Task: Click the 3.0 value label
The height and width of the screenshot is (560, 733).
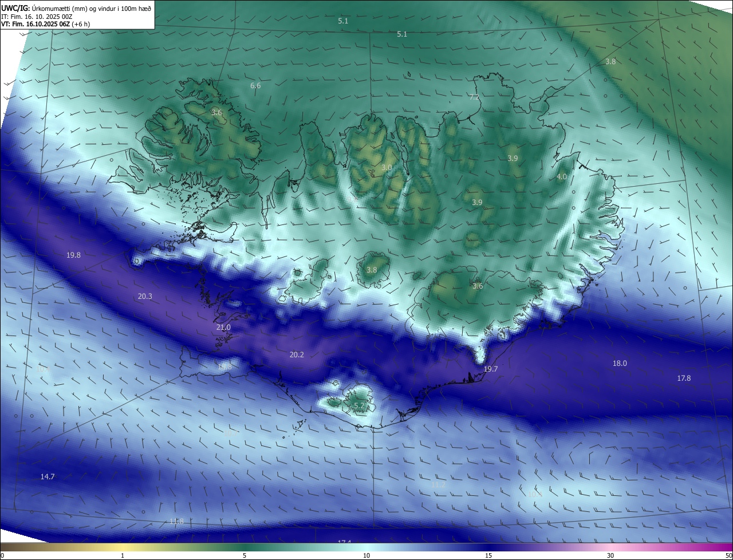Action: 387,168
